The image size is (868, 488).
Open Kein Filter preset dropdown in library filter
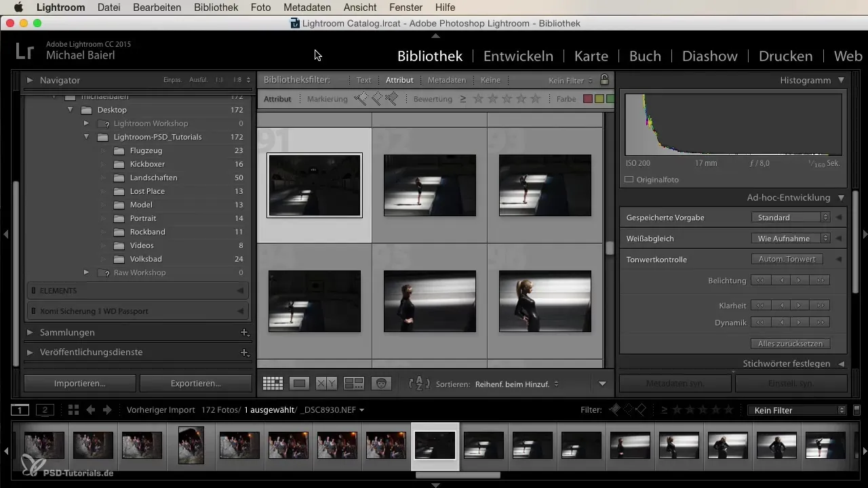coord(570,81)
